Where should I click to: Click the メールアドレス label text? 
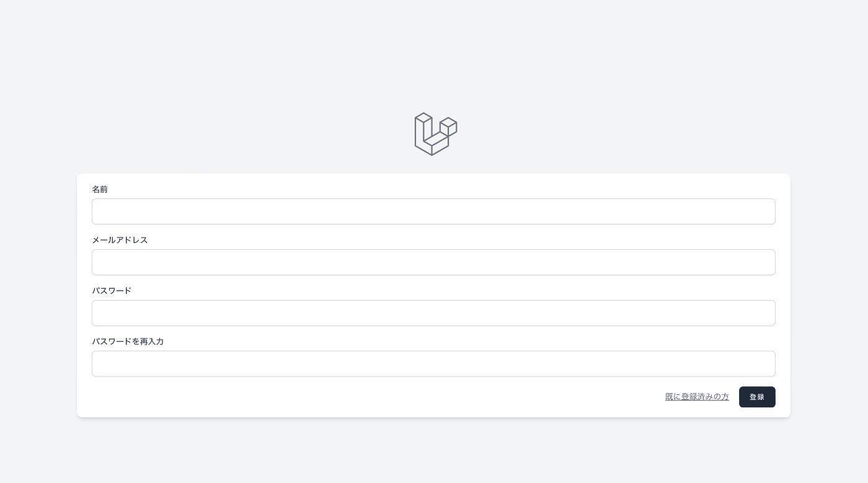tap(120, 240)
